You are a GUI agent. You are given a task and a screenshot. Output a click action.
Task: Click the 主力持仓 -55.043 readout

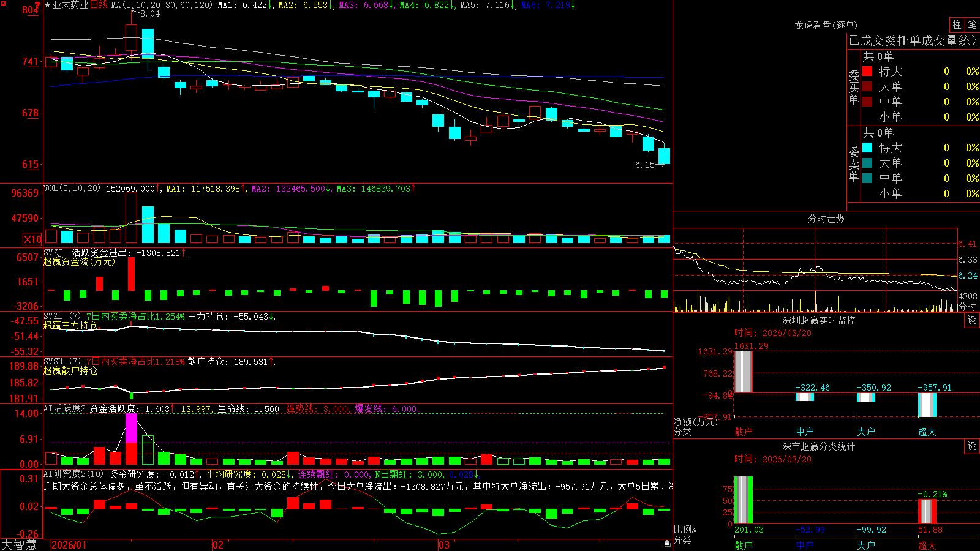click(232, 317)
